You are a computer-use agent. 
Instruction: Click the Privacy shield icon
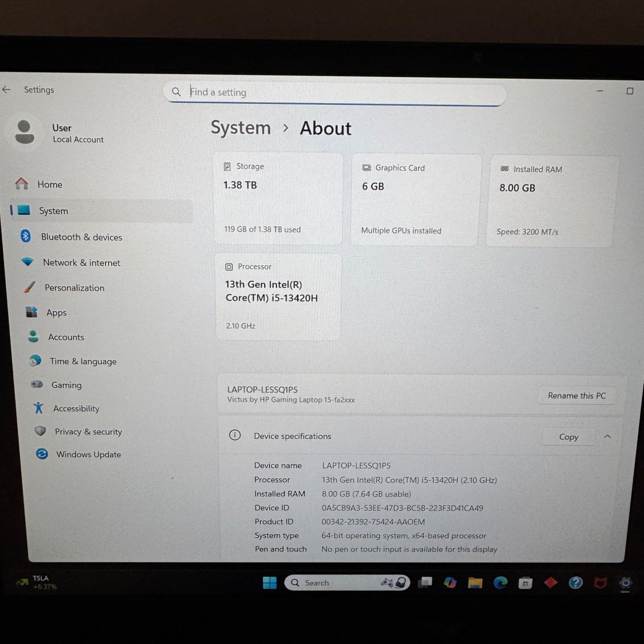[41, 431]
